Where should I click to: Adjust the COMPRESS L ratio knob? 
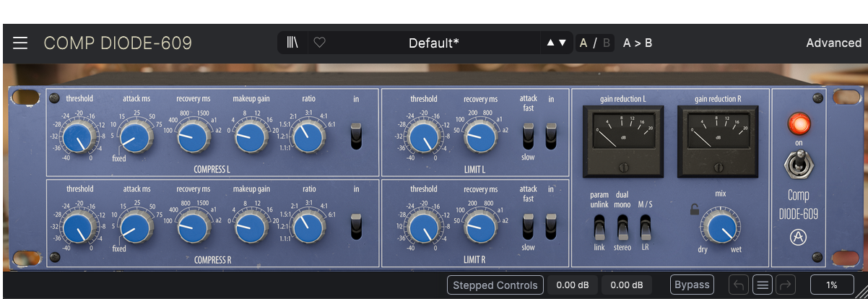click(308, 136)
